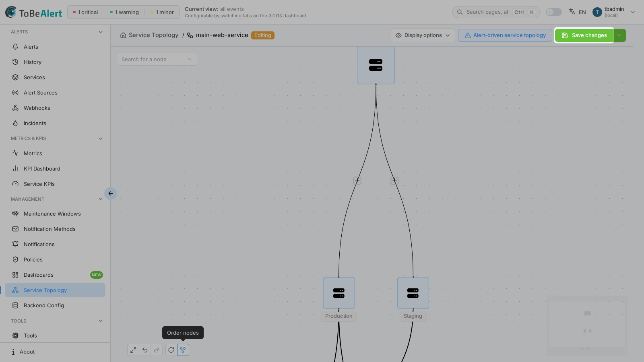Open the Display options dropdown
Viewport: 644px width, 362px height.
pyautogui.click(x=423, y=35)
